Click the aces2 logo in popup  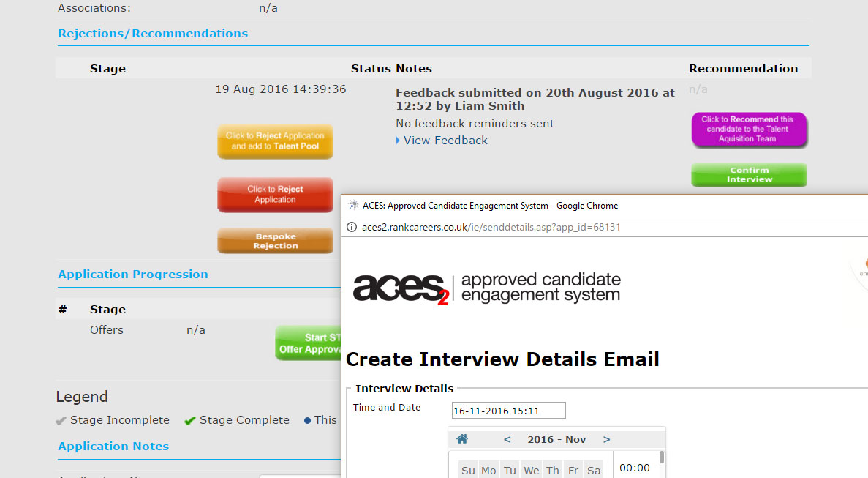tap(399, 288)
